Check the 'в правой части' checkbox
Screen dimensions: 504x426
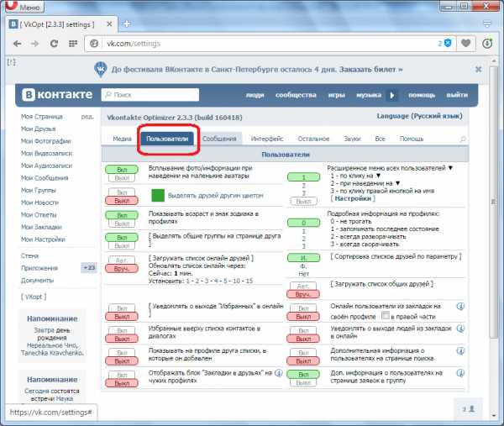(385, 315)
